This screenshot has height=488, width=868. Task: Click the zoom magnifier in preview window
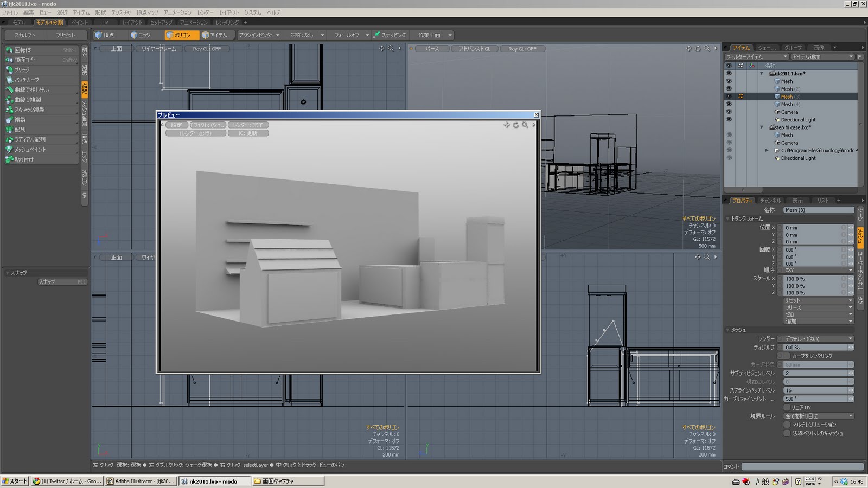point(525,125)
